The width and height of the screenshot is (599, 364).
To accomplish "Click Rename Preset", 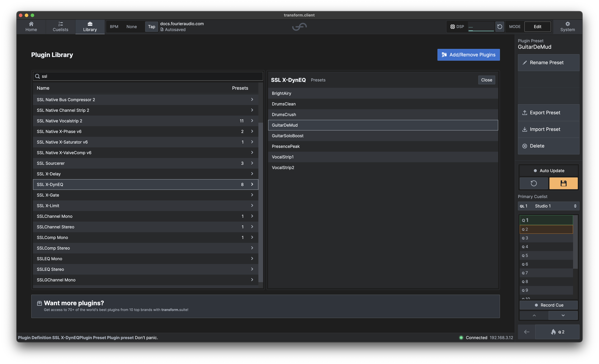I will (x=548, y=63).
